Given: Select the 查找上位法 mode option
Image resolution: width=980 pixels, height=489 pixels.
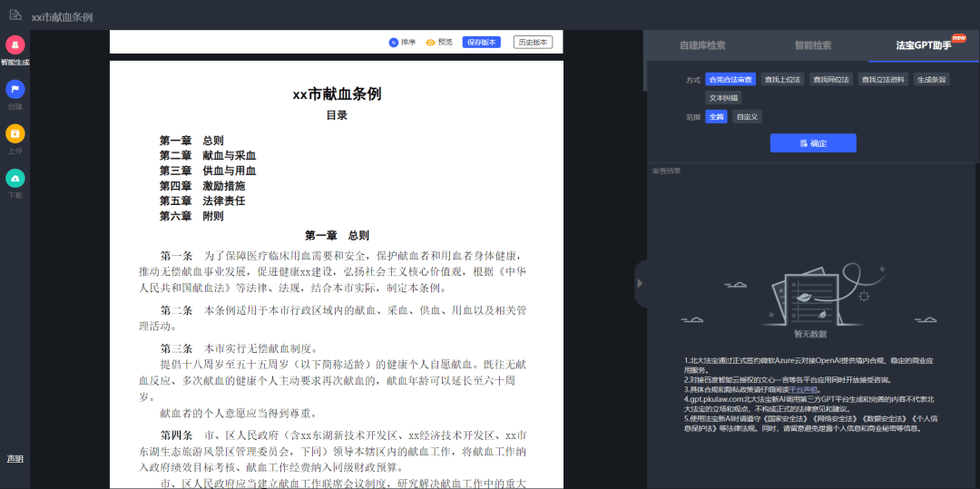Looking at the screenshot, I should click(782, 79).
